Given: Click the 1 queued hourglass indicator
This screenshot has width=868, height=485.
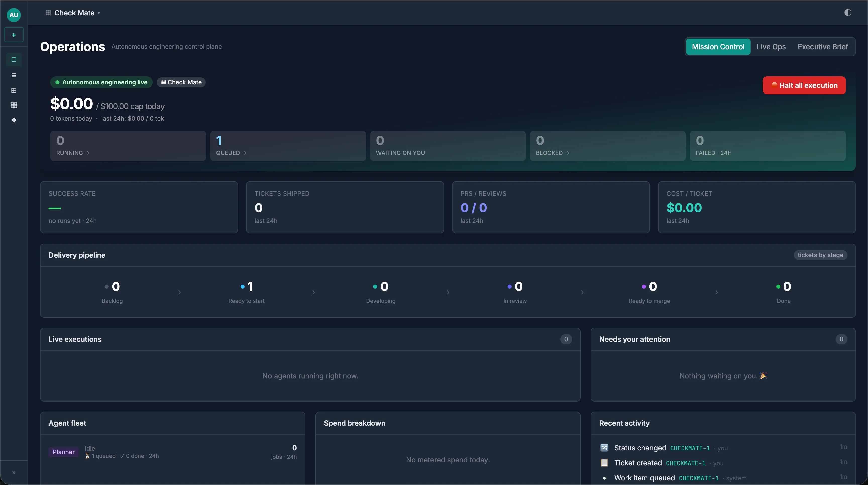Looking at the screenshot, I should click(x=100, y=456).
